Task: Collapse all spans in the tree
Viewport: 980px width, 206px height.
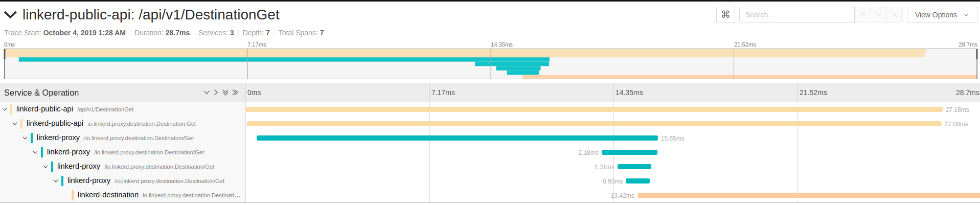Action: (x=235, y=93)
